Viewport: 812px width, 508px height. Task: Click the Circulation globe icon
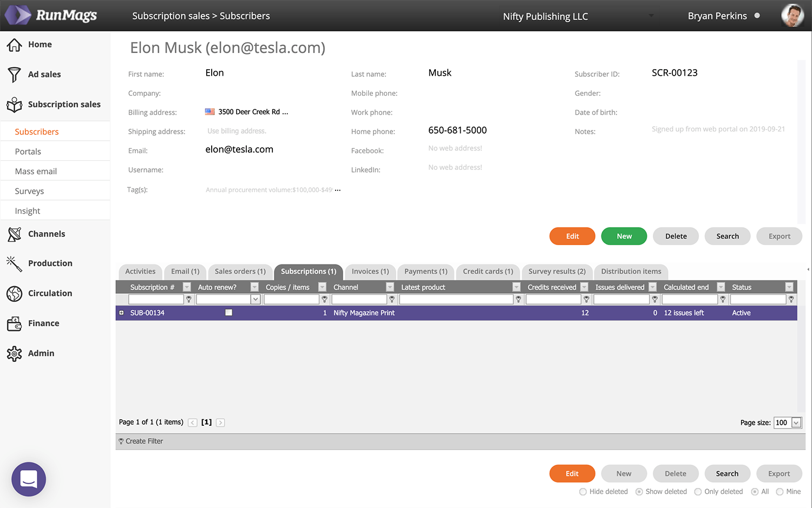[x=15, y=293]
